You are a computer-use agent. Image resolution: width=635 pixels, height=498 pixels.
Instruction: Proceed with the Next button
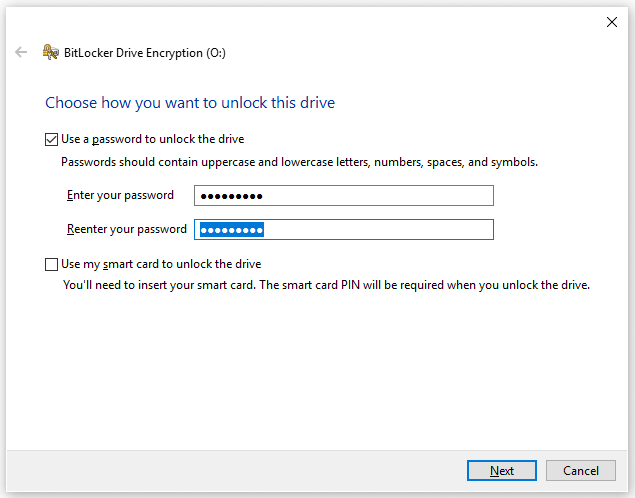coord(502,470)
